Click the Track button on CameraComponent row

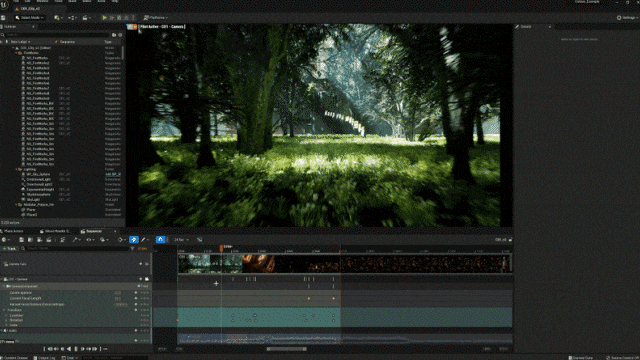pos(144,287)
